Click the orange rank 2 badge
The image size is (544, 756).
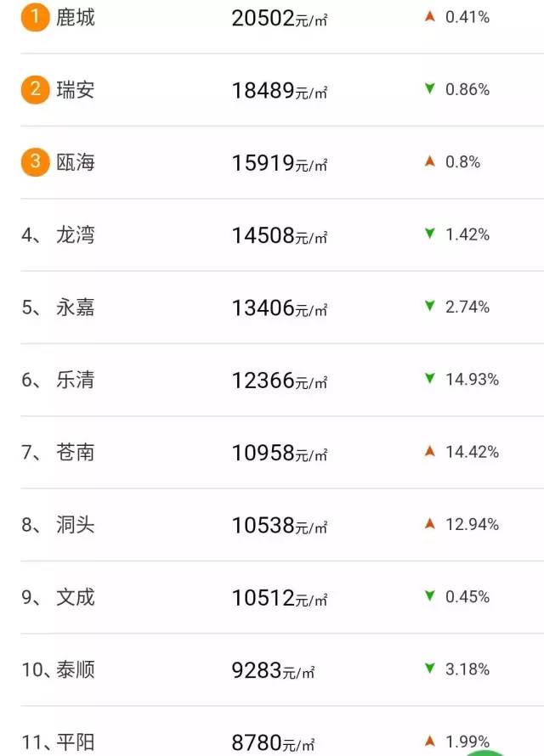click(35, 89)
